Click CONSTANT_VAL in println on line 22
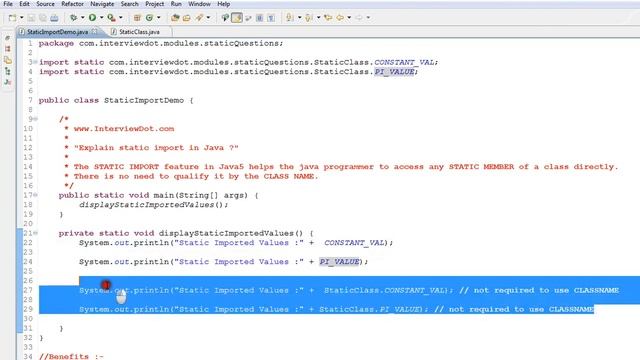Viewport: 640px width, 360px height. (x=354, y=243)
